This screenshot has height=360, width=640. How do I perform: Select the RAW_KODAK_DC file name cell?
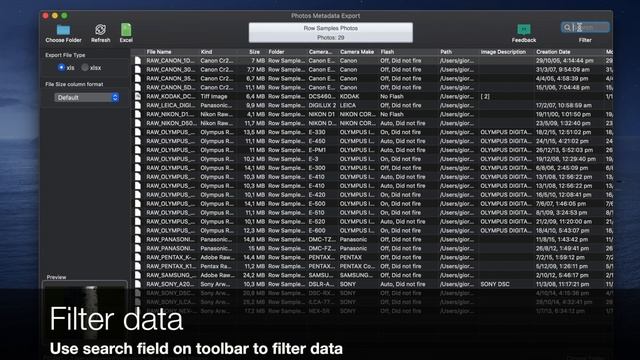[170, 96]
